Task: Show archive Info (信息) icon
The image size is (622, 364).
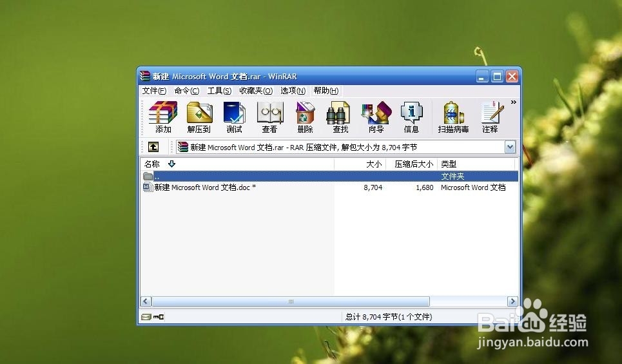Action: tap(411, 117)
